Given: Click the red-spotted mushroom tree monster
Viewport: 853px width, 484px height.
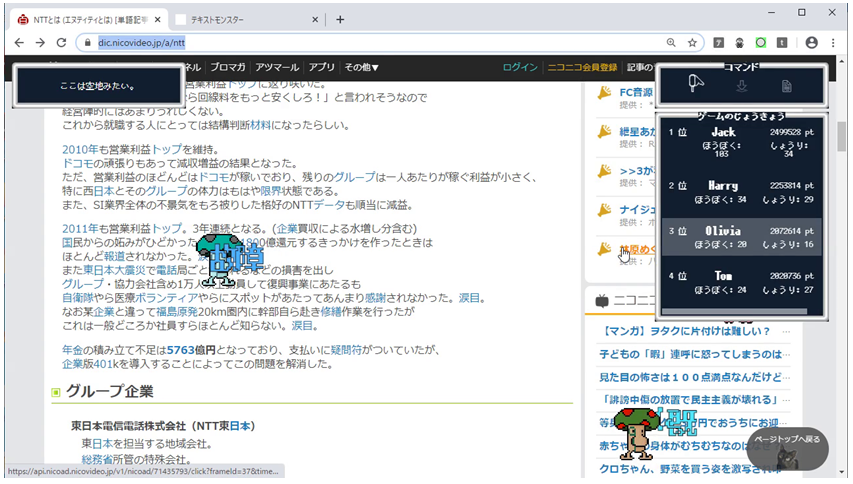Looking at the screenshot, I should 636,433.
